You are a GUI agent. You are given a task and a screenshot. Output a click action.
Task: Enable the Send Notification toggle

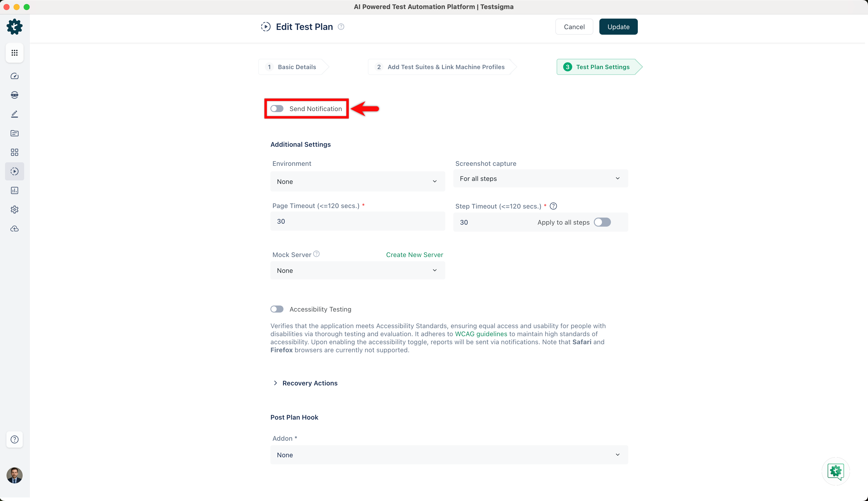[277, 109]
